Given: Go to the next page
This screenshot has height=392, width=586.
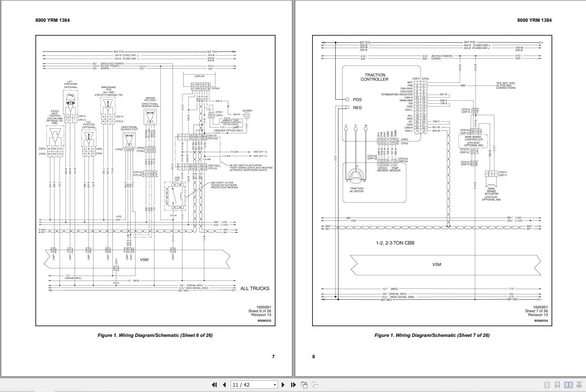Looking at the screenshot, I should pyautogui.click(x=283, y=385).
